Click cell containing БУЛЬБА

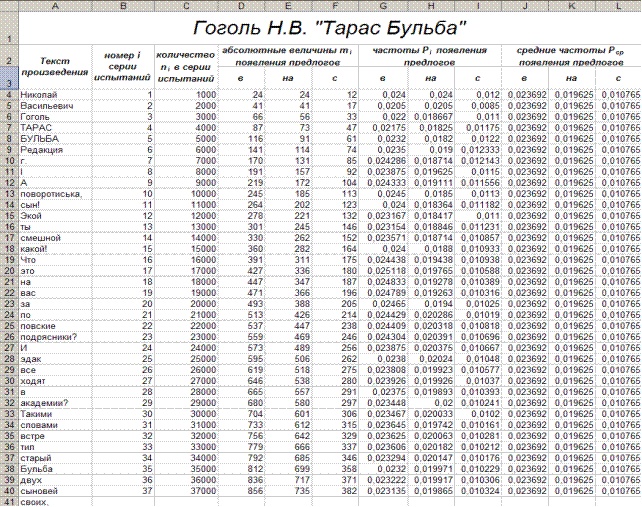point(55,139)
